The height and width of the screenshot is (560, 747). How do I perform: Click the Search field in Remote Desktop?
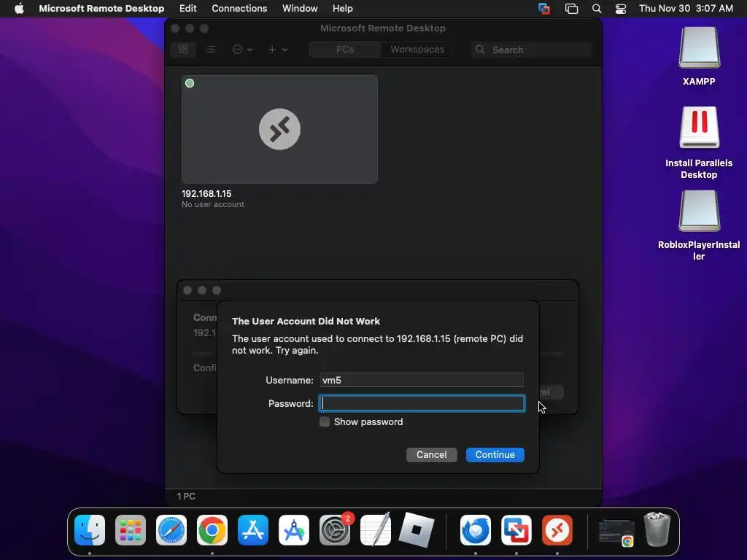[x=531, y=50]
